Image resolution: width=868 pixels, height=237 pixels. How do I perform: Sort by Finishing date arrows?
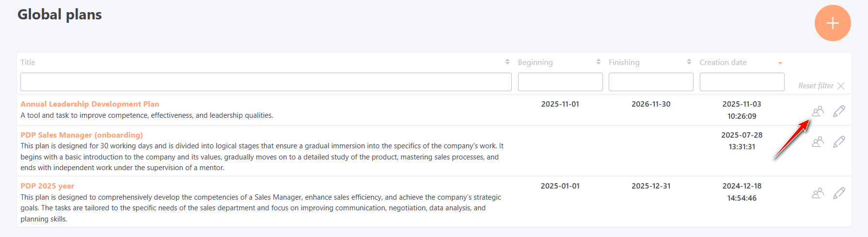[x=689, y=62]
